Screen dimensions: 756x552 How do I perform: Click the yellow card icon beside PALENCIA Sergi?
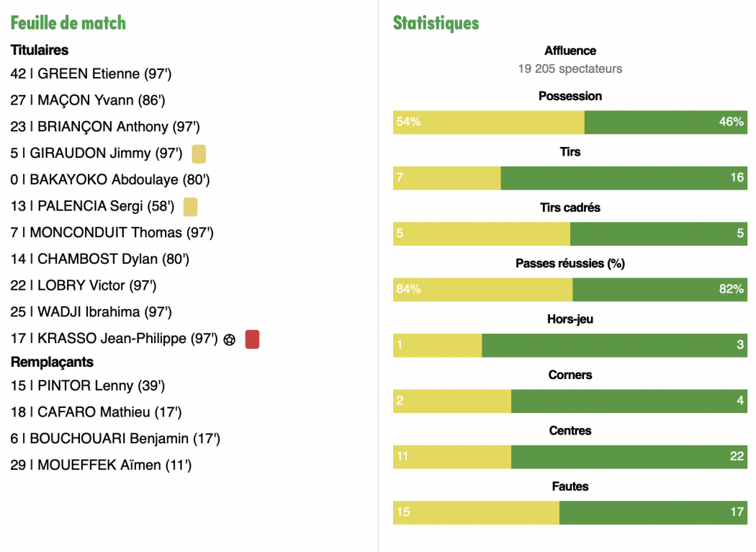click(x=190, y=207)
